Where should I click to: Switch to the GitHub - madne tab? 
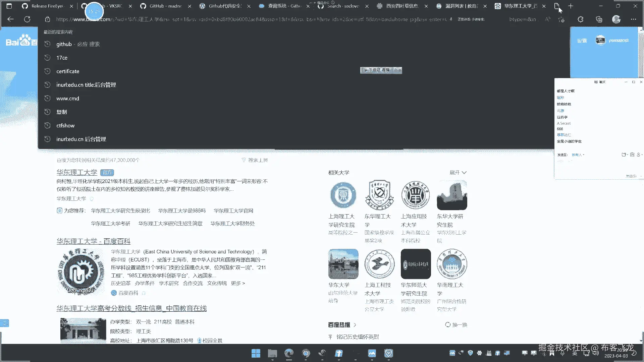point(165,6)
